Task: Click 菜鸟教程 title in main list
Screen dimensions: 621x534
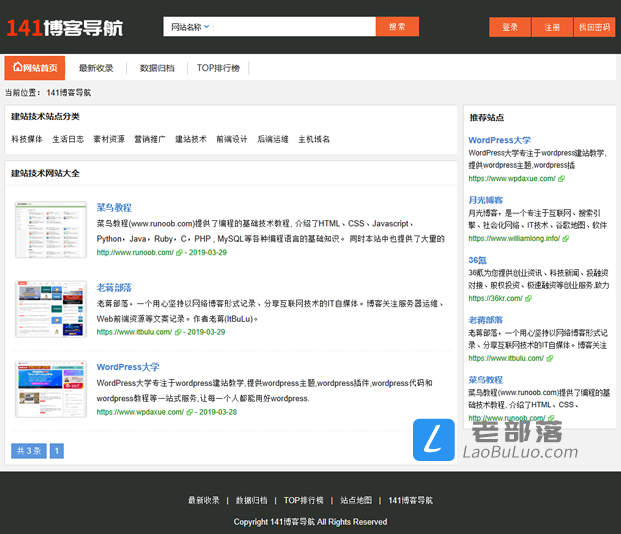Action: [x=114, y=208]
